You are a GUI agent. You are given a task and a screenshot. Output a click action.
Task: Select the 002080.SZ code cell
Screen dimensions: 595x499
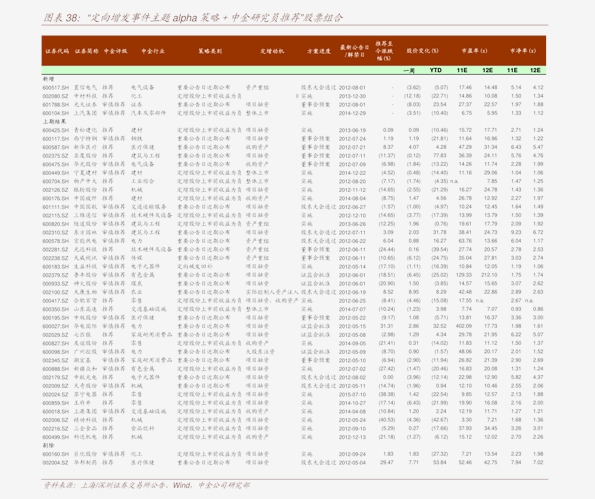(x=56, y=96)
